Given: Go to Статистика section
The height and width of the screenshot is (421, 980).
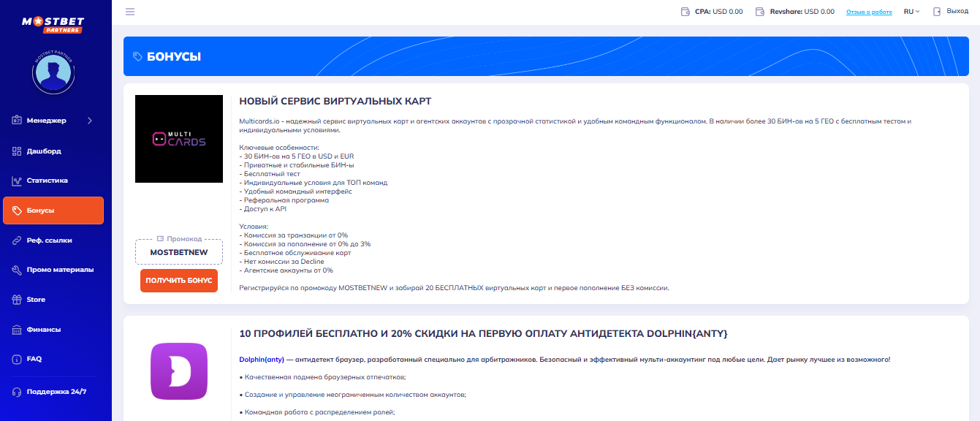Looking at the screenshot, I should coord(47,181).
